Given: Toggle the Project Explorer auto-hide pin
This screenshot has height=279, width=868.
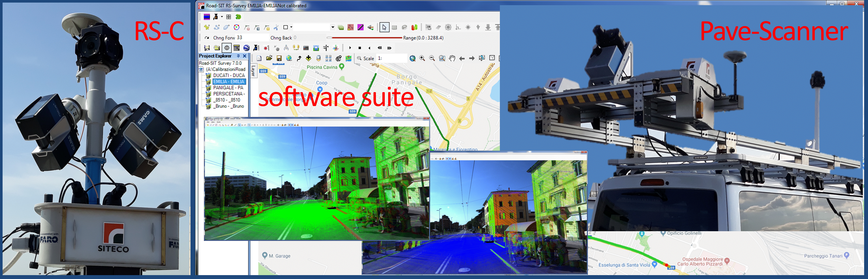Looking at the screenshot, I should pos(238,56).
